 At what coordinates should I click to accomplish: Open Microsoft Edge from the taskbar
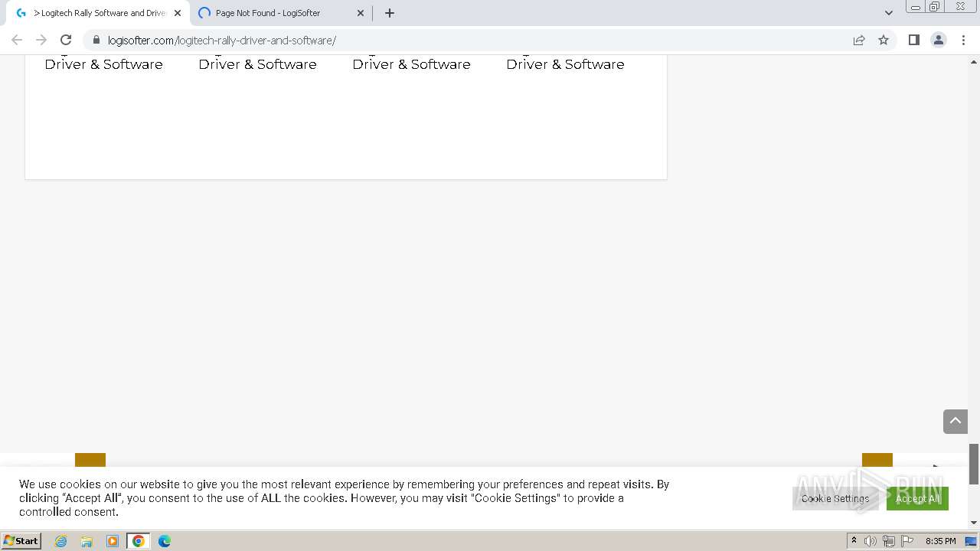pos(165,541)
